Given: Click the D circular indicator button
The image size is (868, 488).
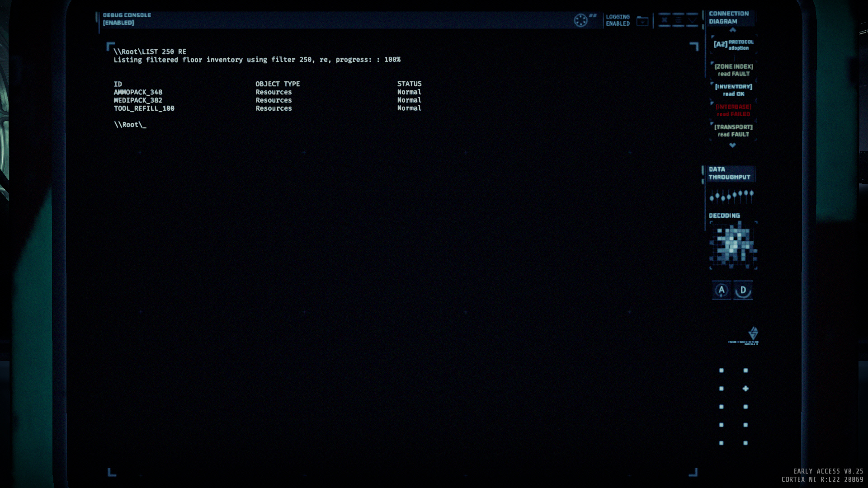Looking at the screenshot, I should coord(743,290).
